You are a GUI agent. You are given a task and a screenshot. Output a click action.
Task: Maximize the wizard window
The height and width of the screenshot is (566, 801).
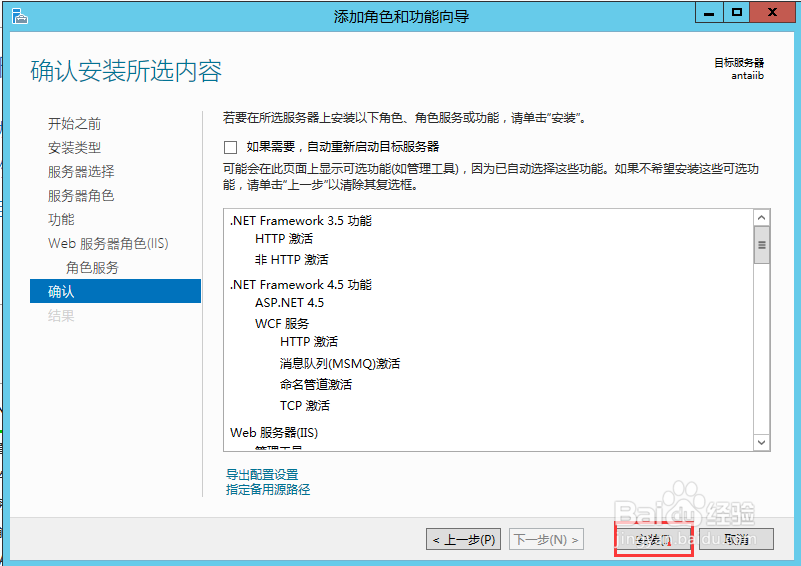pos(737,13)
